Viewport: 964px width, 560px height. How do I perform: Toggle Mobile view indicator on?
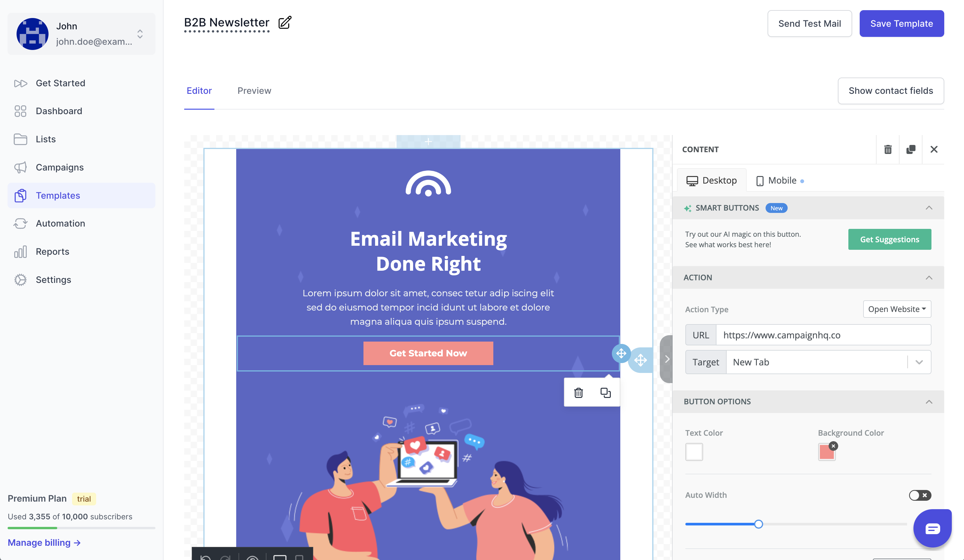click(803, 181)
